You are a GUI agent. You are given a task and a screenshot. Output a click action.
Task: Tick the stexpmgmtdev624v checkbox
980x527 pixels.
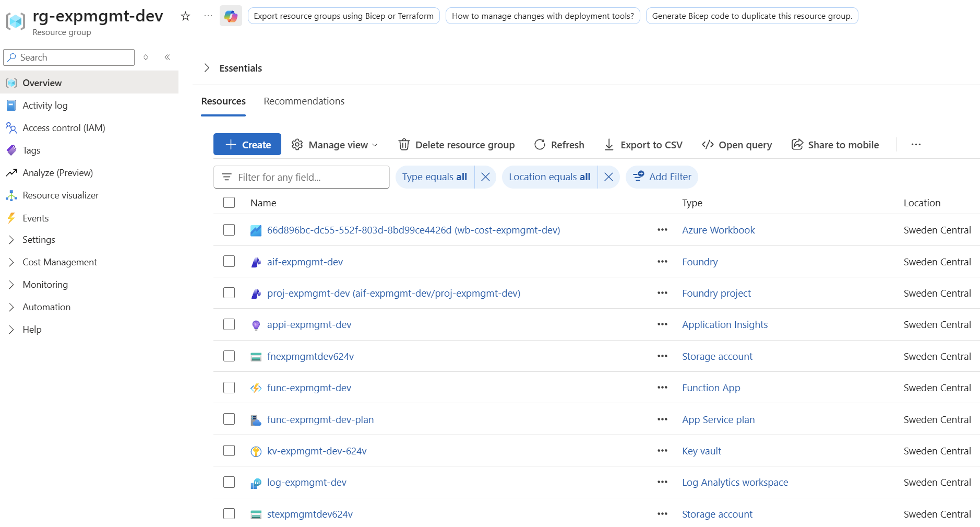[229, 514]
